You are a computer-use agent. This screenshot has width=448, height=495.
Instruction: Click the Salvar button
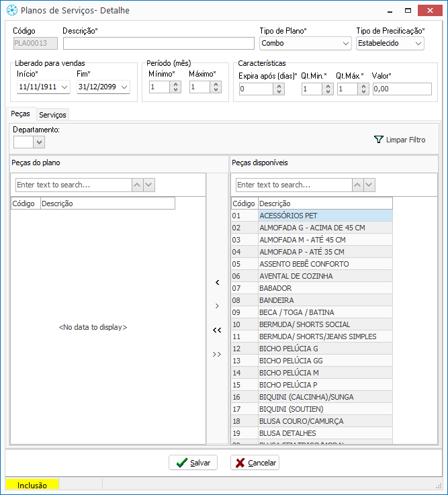[193, 463]
